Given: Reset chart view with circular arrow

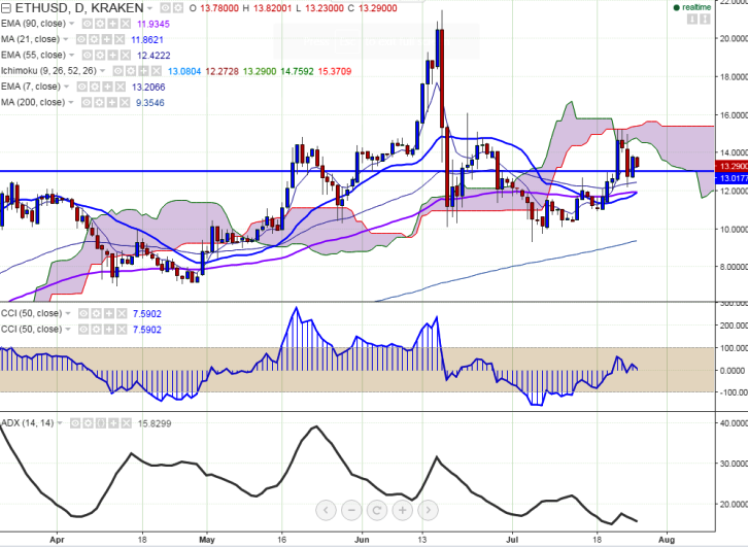Looking at the screenshot, I should click(377, 510).
